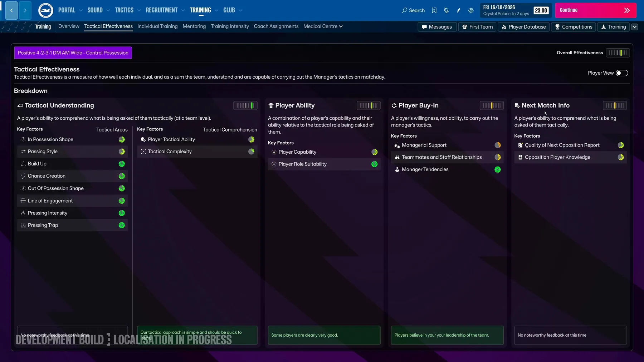Click Tactical Complexity pie indicator
The width and height of the screenshot is (644, 362).
(251, 152)
